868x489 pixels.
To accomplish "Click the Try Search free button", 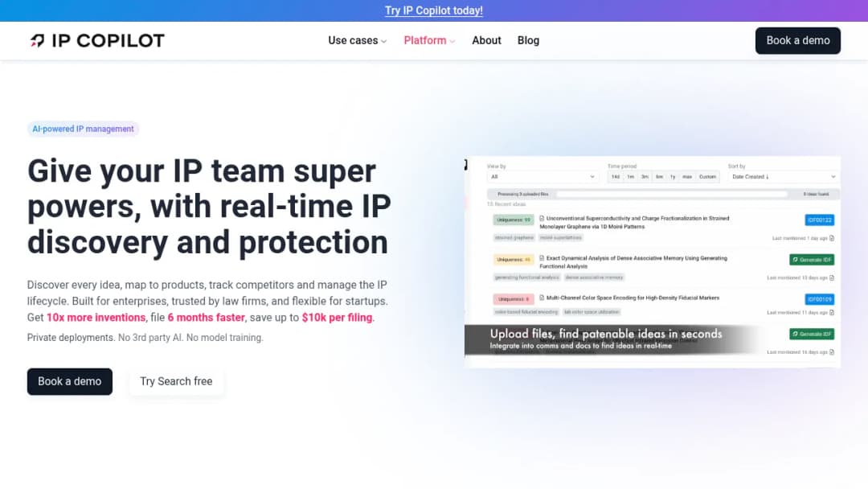I will click(176, 381).
